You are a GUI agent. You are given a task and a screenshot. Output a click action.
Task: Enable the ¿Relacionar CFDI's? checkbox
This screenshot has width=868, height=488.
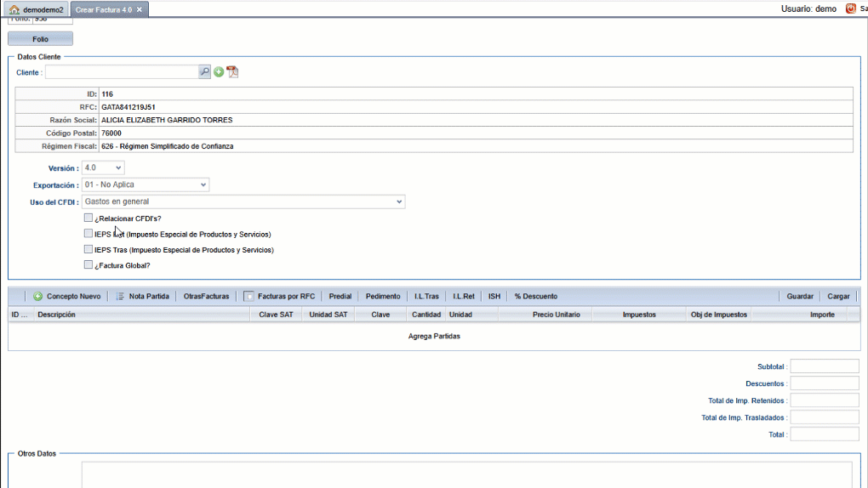coord(89,218)
